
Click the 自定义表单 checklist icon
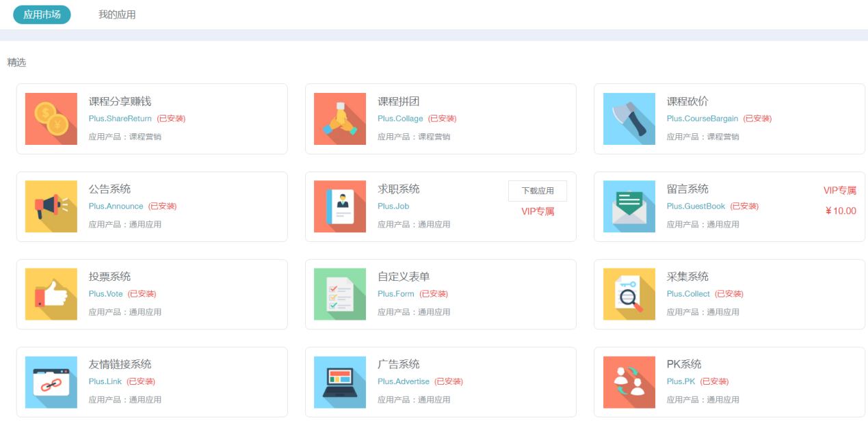[x=340, y=294]
